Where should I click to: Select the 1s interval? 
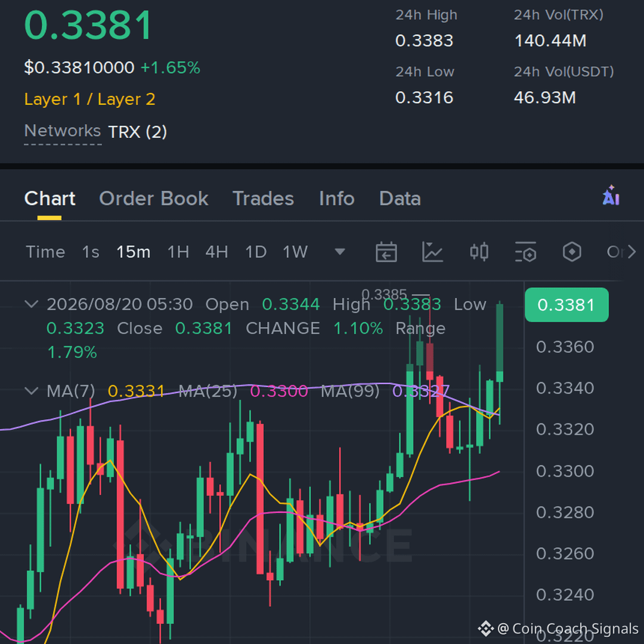(91, 252)
